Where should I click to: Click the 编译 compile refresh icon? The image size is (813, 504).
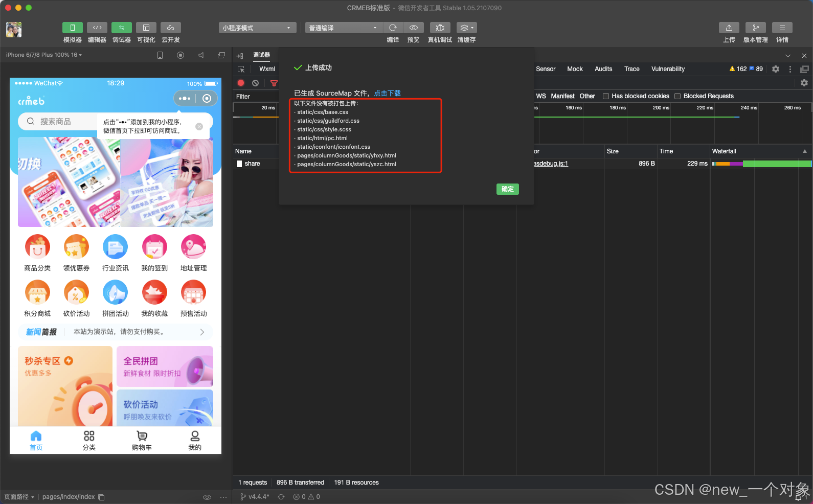tap(393, 28)
